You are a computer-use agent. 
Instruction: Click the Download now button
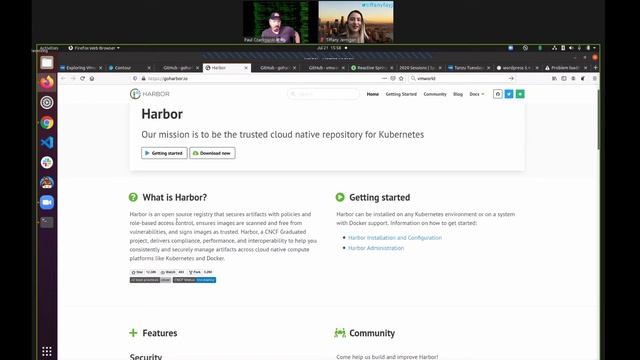coord(212,153)
